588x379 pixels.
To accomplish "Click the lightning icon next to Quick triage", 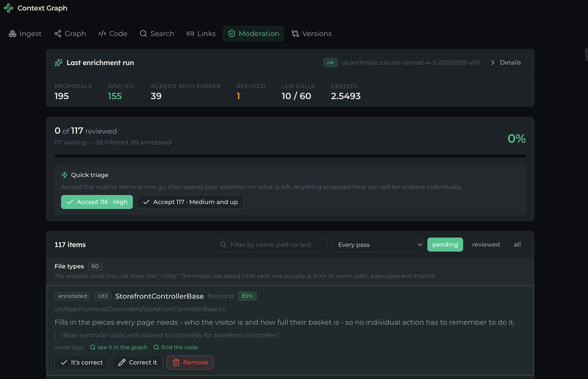I will click(65, 175).
